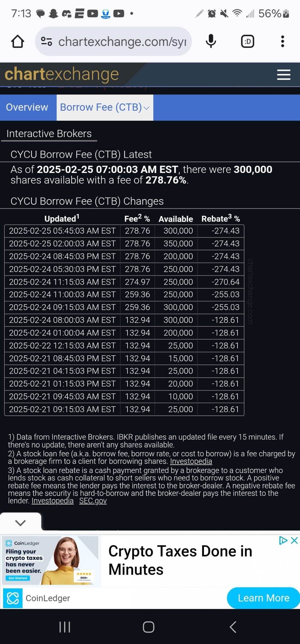Tap the browser home icon
This screenshot has width=300, height=644.
point(18,42)
